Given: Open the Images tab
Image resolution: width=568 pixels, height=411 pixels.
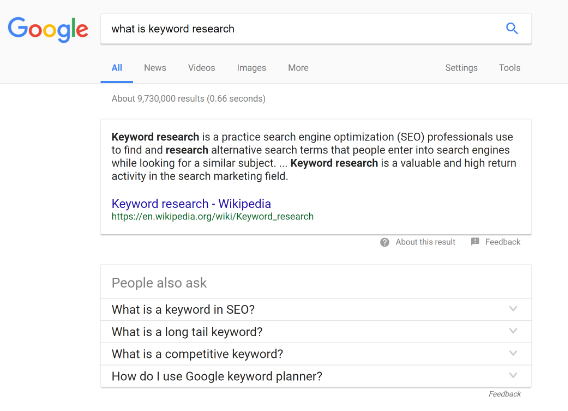Looking at the screenshot, I should pyautogui.click(x=252, y=68).
